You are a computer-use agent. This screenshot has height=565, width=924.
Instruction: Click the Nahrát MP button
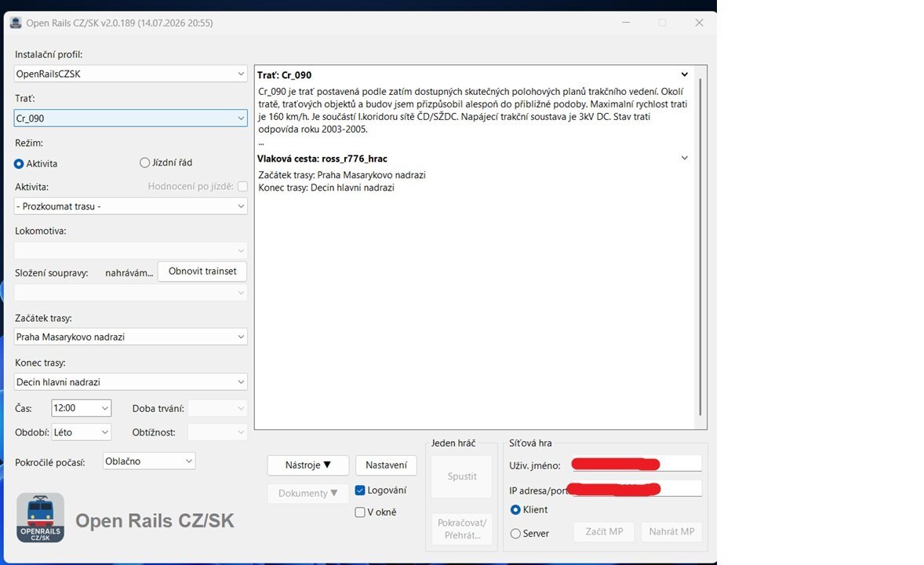671,531
